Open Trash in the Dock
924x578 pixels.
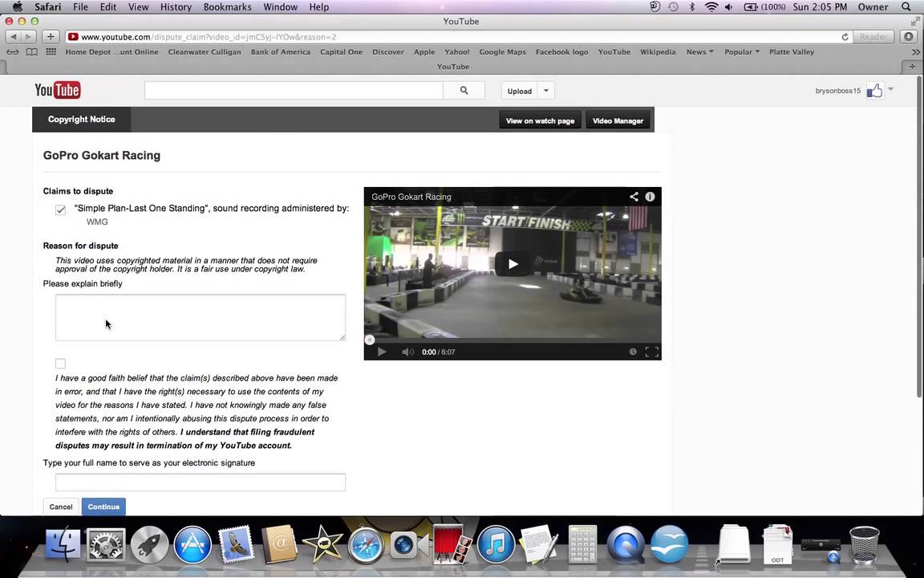point(864,545)
